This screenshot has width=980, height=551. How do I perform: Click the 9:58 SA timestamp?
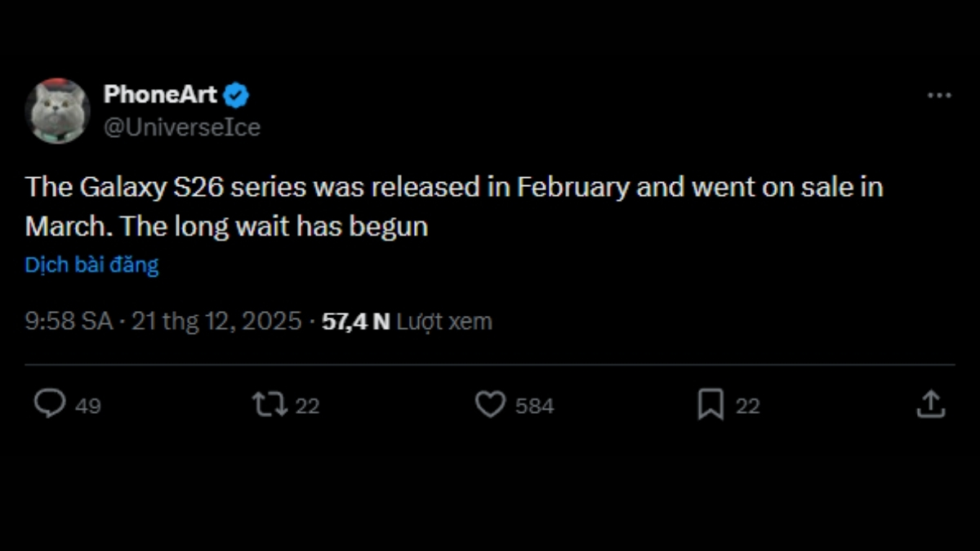click(69, 322)
